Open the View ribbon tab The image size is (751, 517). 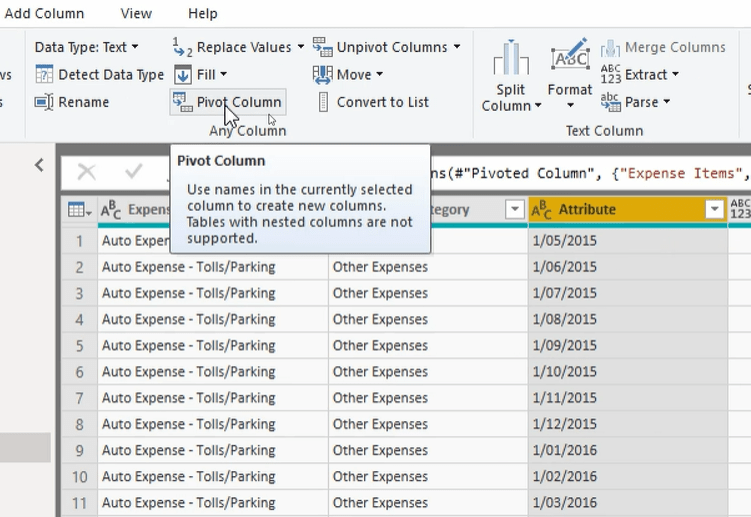pos(136,13)
